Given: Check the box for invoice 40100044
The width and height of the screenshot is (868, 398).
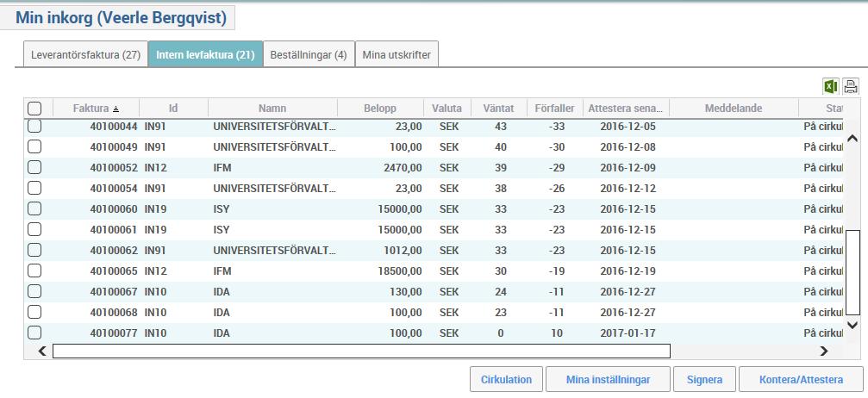Looking at the screenshot, I should (x=34, y=127).
